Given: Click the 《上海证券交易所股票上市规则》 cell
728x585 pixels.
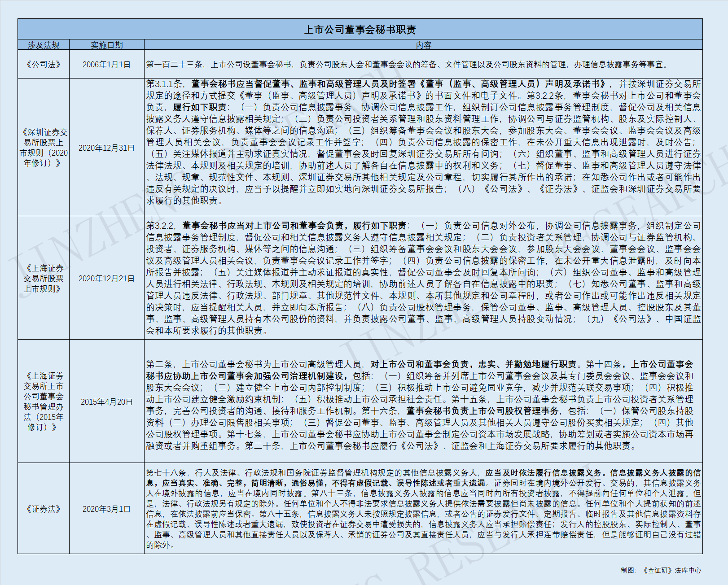Looking at the screenshot, I should coord(44,278).
